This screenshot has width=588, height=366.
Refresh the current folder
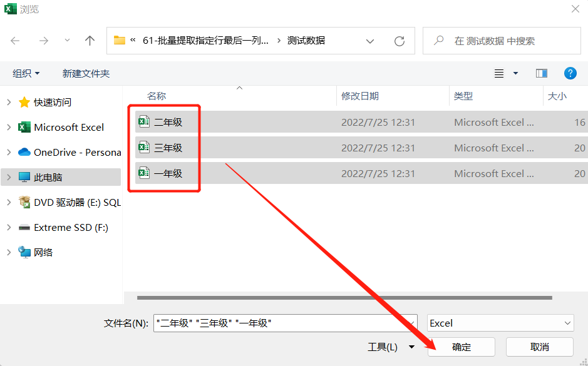400,41
